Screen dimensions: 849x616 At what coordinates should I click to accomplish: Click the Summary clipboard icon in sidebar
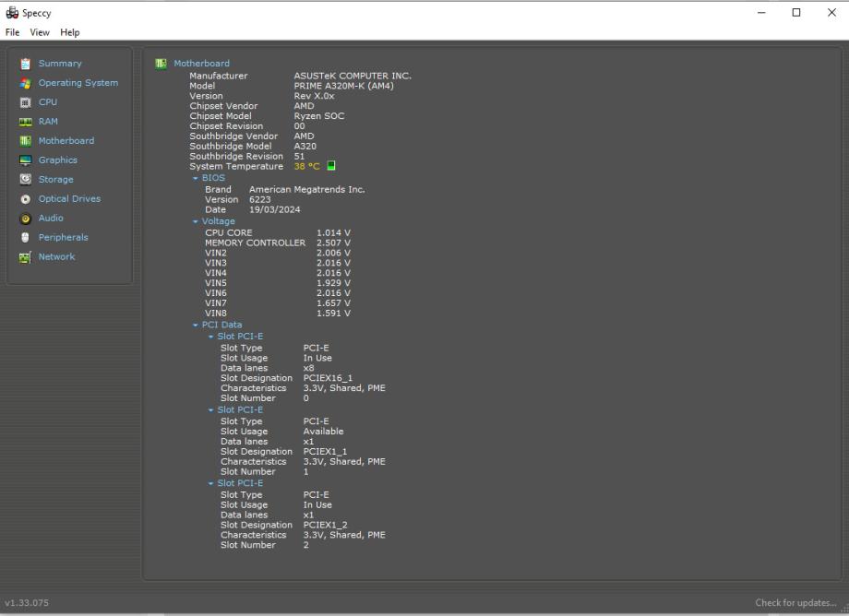[26, 64]
